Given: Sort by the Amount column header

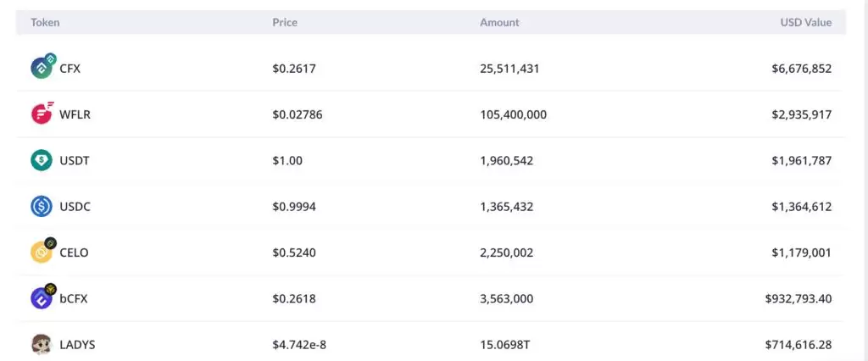Looking at the screenshot, I should [x=499, y=23].
